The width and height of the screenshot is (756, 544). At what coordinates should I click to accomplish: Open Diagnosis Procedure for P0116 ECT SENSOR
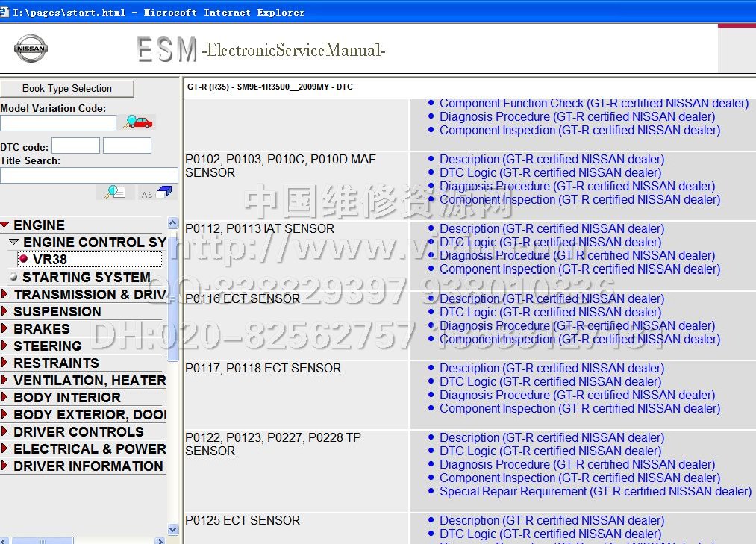tap(577, 325)
